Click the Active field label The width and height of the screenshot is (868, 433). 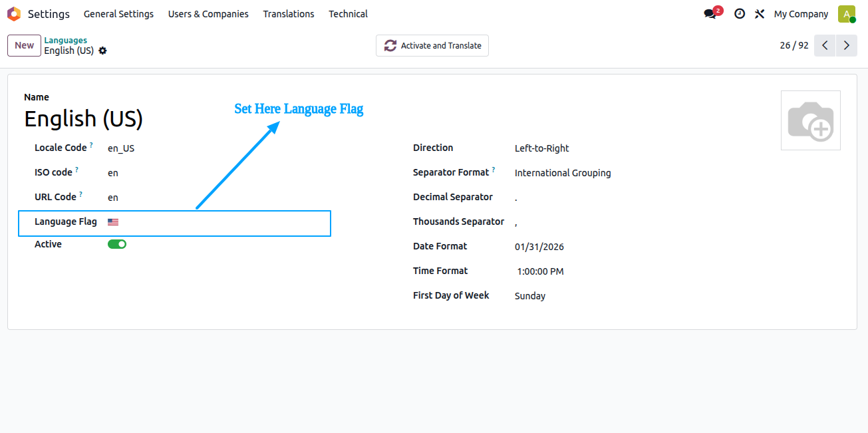click(x=48, y=244)
